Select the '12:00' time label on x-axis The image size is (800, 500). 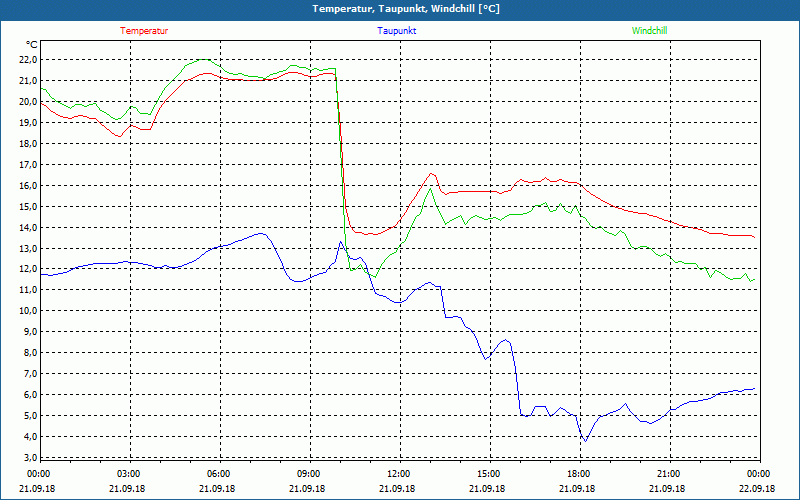(x=398, y=474)
